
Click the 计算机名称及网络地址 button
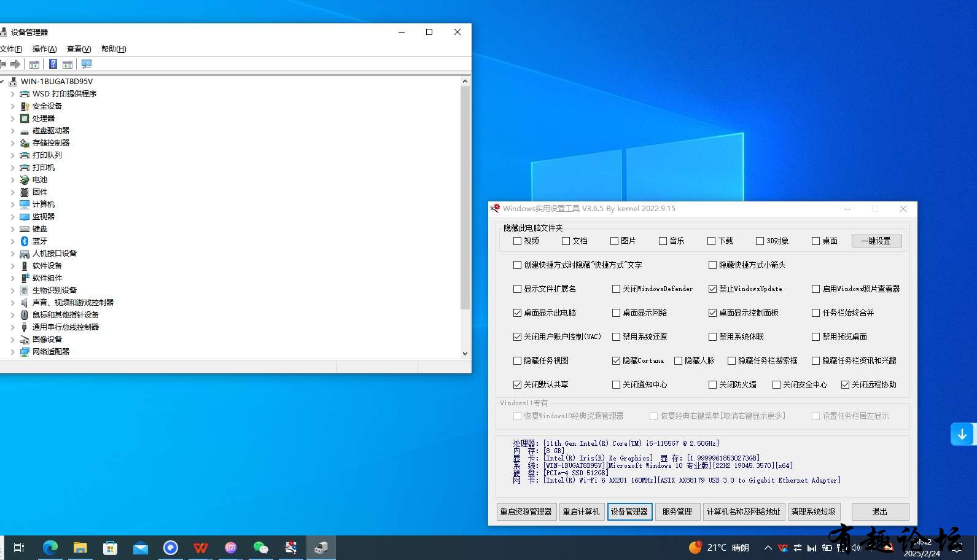[744, 511]
